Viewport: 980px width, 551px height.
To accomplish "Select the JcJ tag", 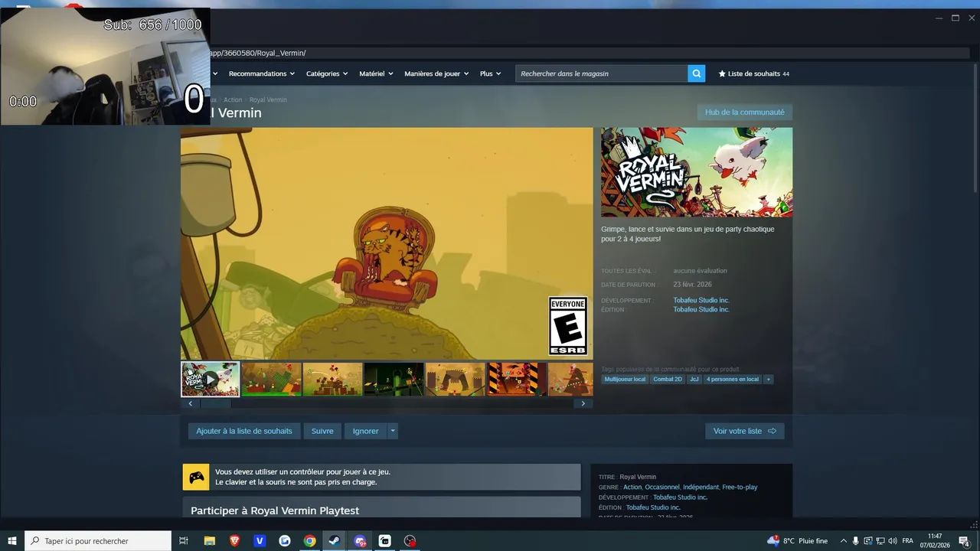I will (694, 379).
